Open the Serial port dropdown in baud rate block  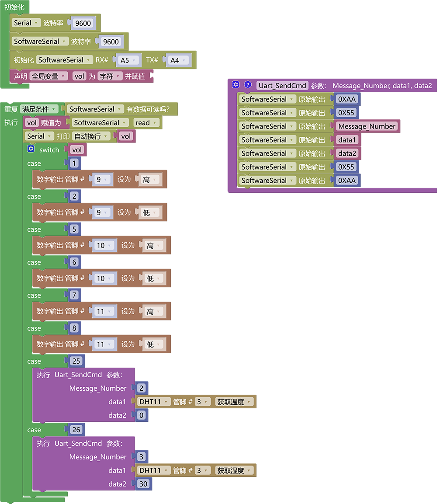(x=26, y=23)
